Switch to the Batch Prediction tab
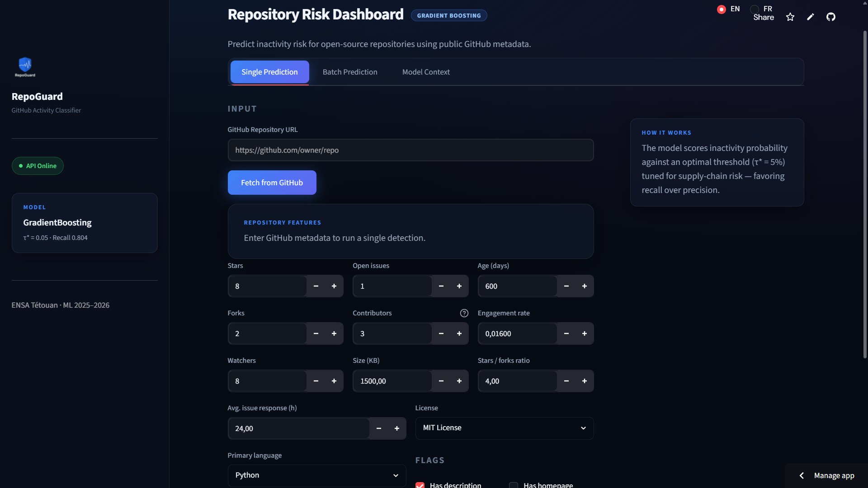Screen dimensions: 868x488 point(350,72)
